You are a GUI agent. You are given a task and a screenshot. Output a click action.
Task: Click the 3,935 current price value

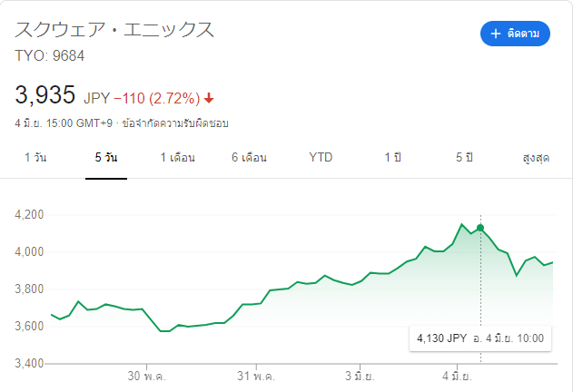44,95
